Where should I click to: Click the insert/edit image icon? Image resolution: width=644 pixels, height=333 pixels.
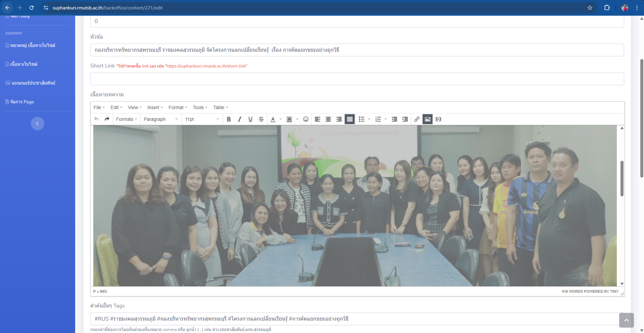tap(428, 119)
